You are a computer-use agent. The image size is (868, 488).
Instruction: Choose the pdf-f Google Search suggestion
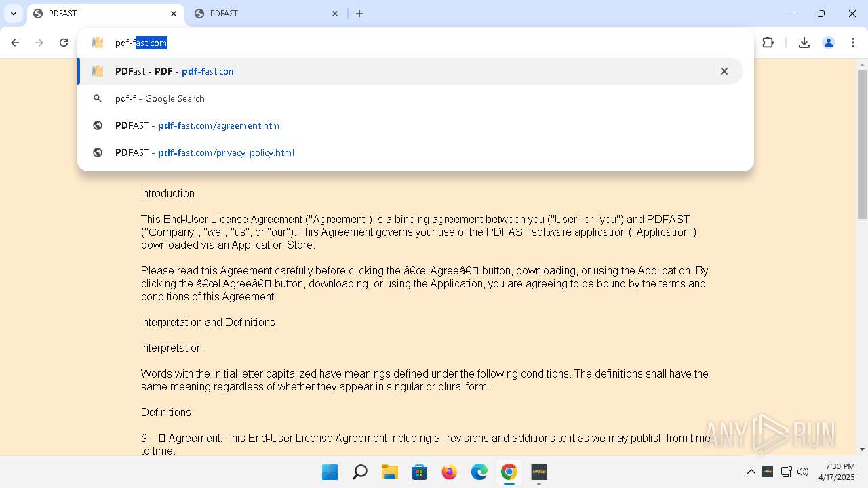tap(410, 98)
